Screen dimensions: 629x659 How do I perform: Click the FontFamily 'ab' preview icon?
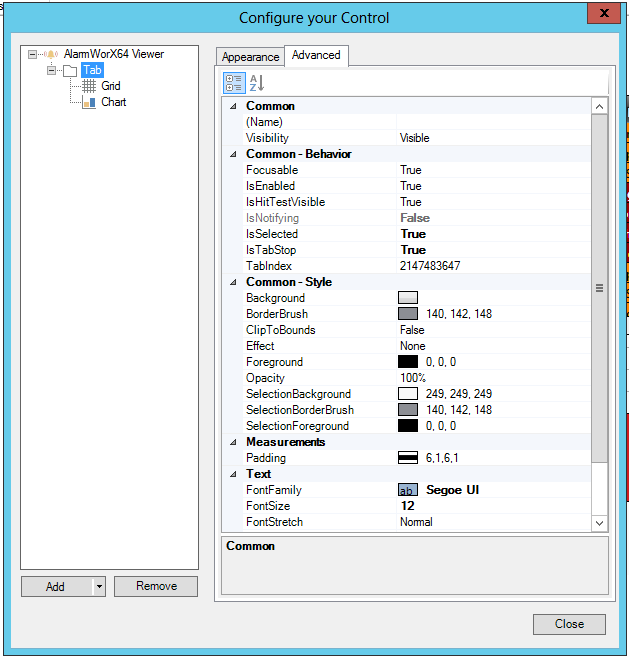click(407, 490)
